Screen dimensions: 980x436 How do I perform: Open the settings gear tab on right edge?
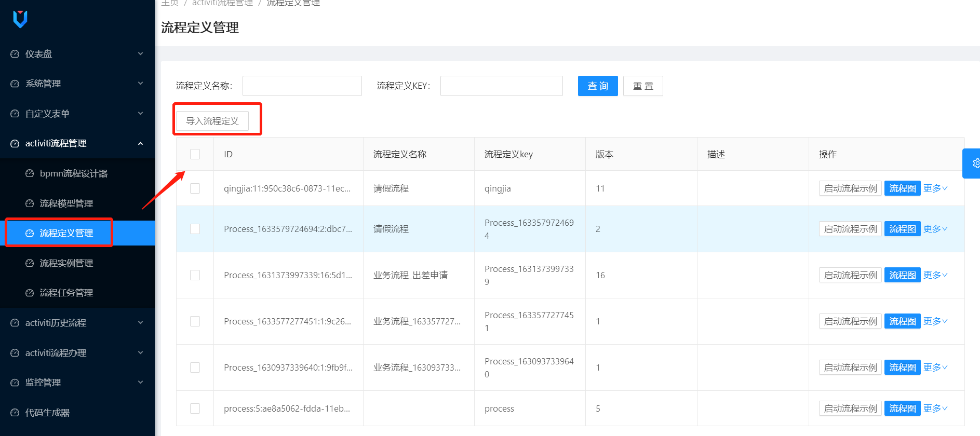coord(972,163)
